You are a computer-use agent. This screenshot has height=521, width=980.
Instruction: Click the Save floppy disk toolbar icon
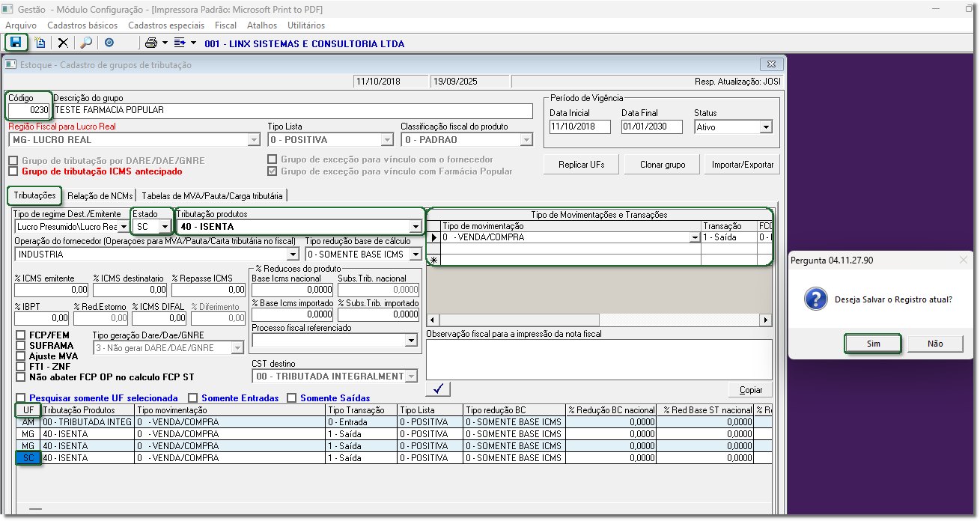pyautogui.click(x=16, y=43)
